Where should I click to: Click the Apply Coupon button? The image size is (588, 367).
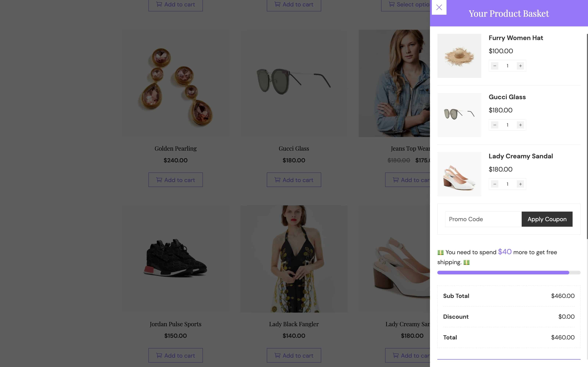pos(547,219)
